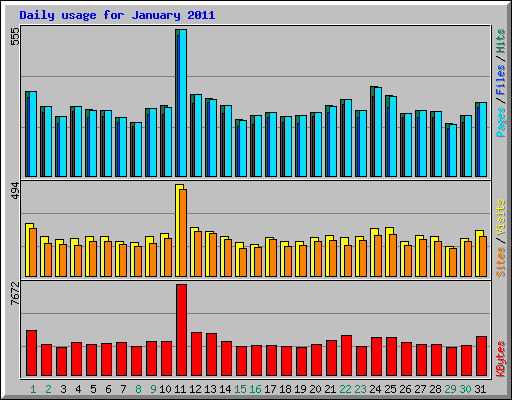
Task: Click day 2 on the x-axis
Action: pyautogui.click(x=48, y=389)
